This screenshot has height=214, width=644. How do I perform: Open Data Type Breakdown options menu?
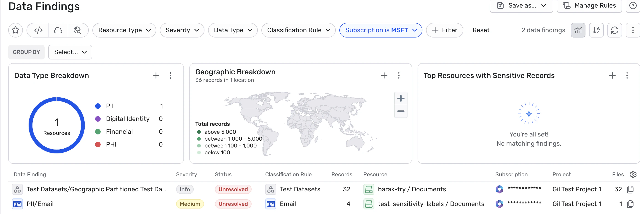tap(171, 75)
